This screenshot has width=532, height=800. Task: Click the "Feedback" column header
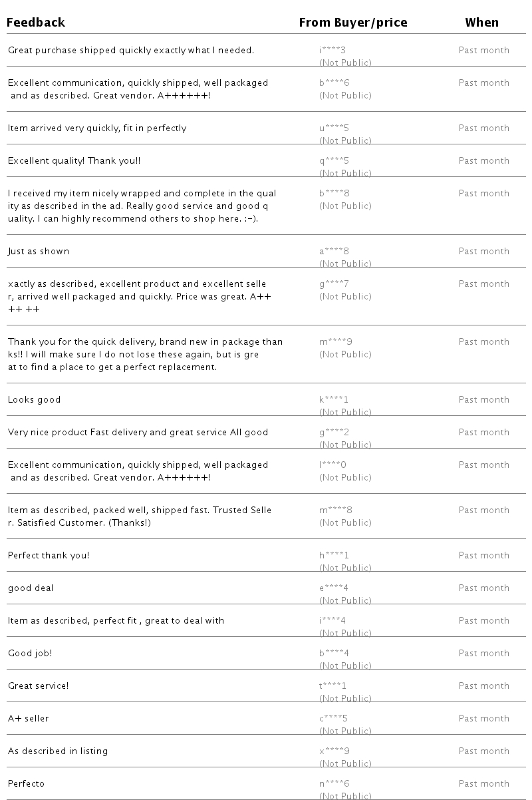tap(36, 23)
